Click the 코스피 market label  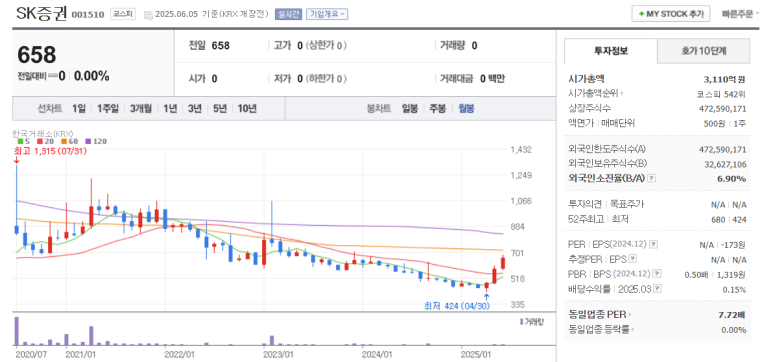pyautogui.click(x=122, y=14)
